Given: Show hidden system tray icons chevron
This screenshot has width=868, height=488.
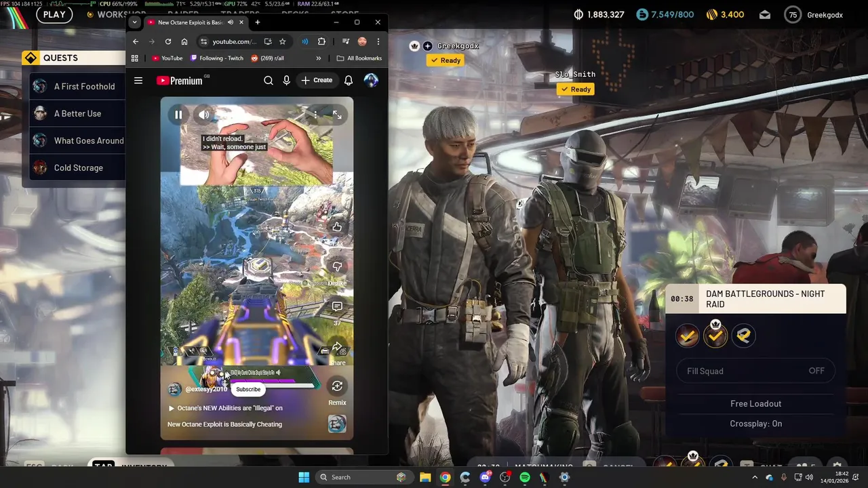Looking at the screenshot, I should [755, 477].
